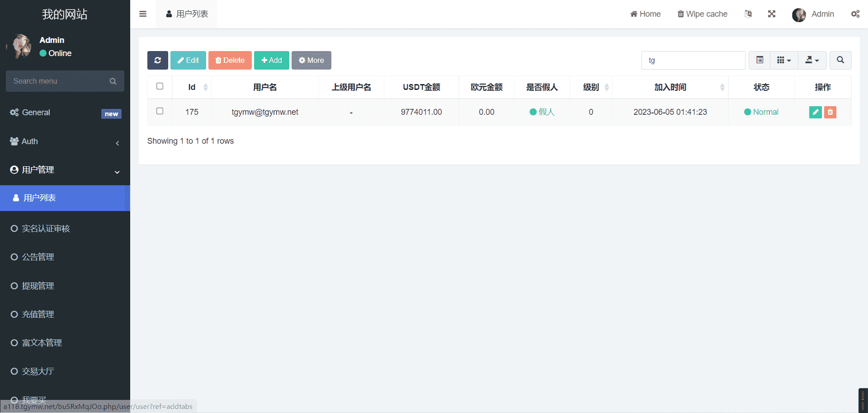Image resolution: width=868 pixels, height=413 pixels.
Task: Open the settings gears icon at top right
Action: point(855,14)
